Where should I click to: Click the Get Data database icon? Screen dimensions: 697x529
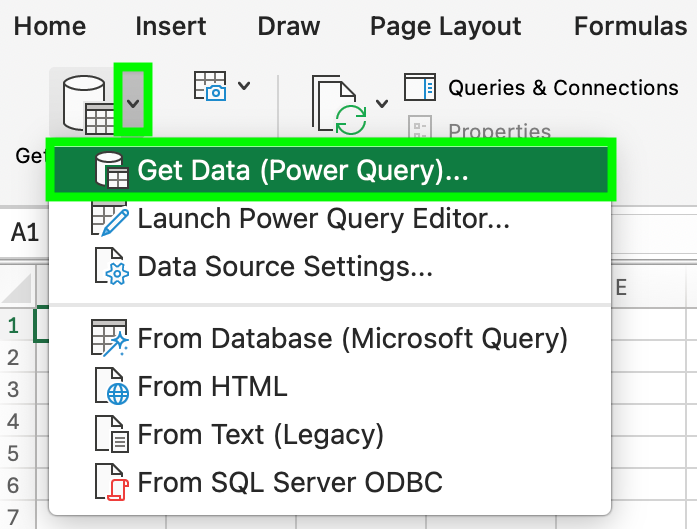coord(88,105)
